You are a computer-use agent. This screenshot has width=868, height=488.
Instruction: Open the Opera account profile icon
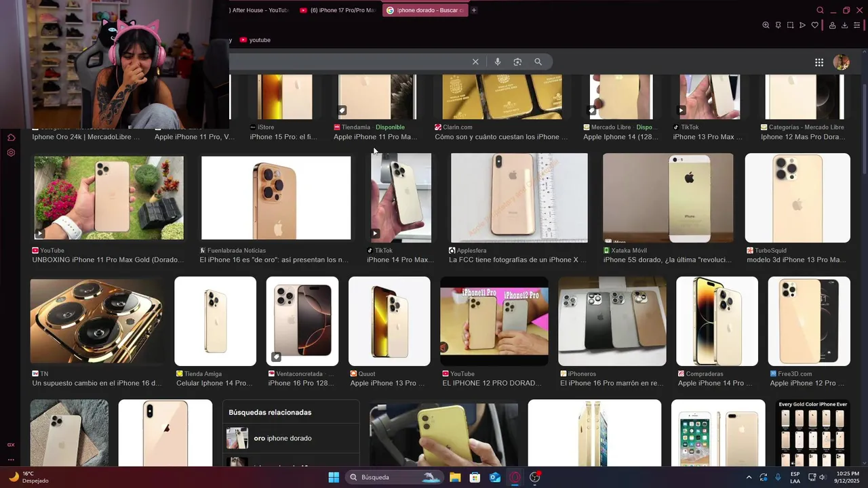pyautogui.click(x=832, y=25)
